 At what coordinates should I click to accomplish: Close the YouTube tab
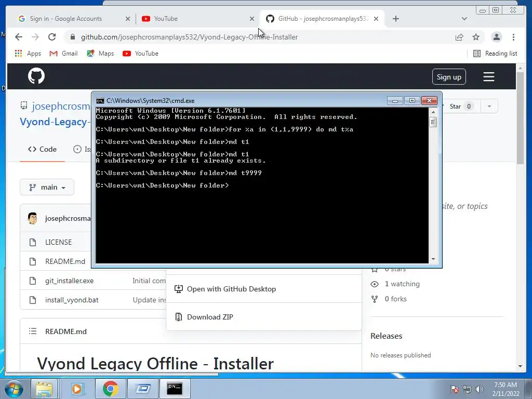pyautogui.click(x=252, y=19)
